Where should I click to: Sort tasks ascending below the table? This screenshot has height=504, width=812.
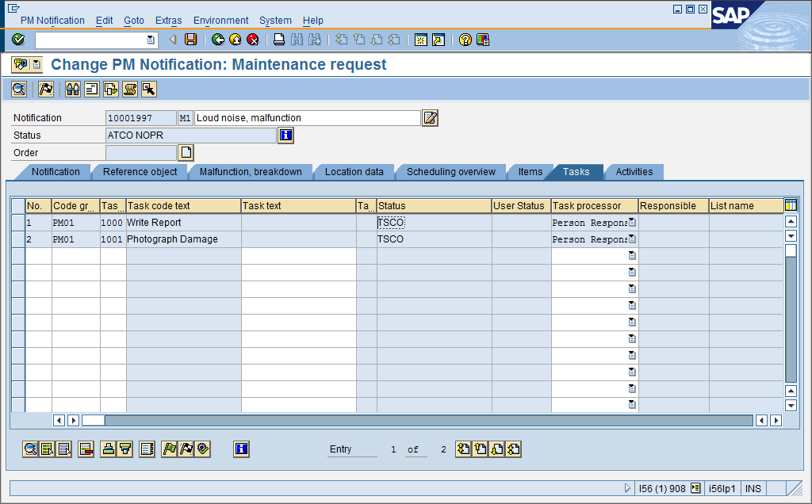108,449
